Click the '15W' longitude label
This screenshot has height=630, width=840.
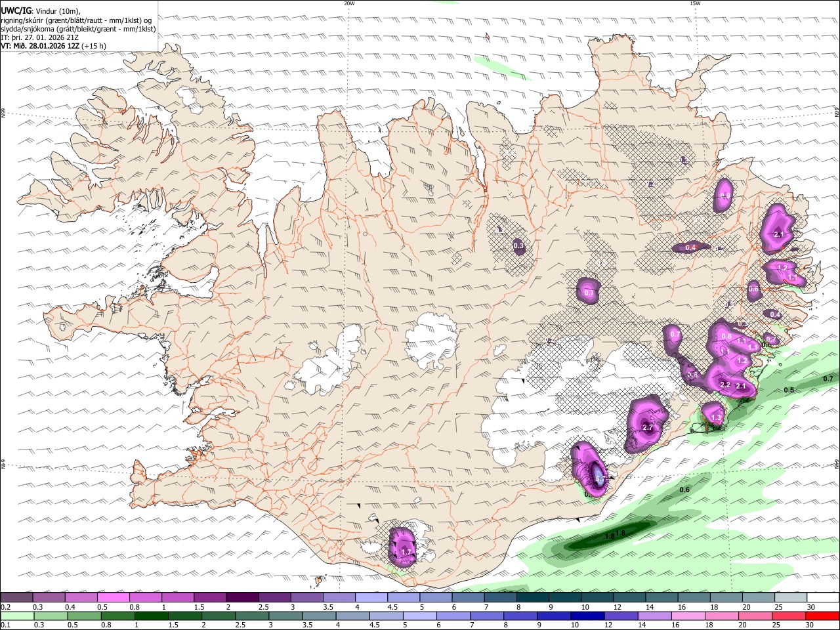(695, 3)
